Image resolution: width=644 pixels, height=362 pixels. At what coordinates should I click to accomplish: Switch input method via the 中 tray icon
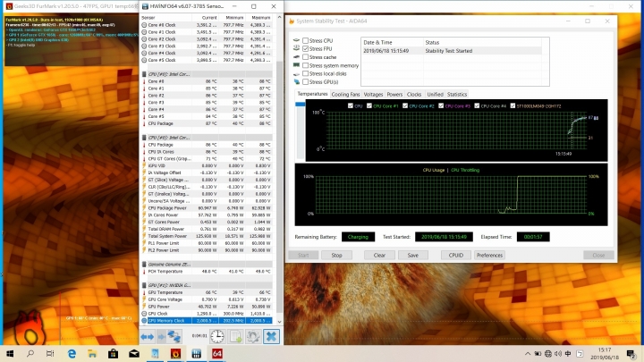tap(568, 353)
